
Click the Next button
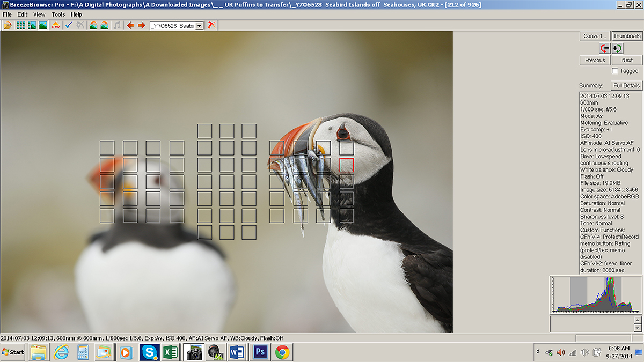pos(627,60)
